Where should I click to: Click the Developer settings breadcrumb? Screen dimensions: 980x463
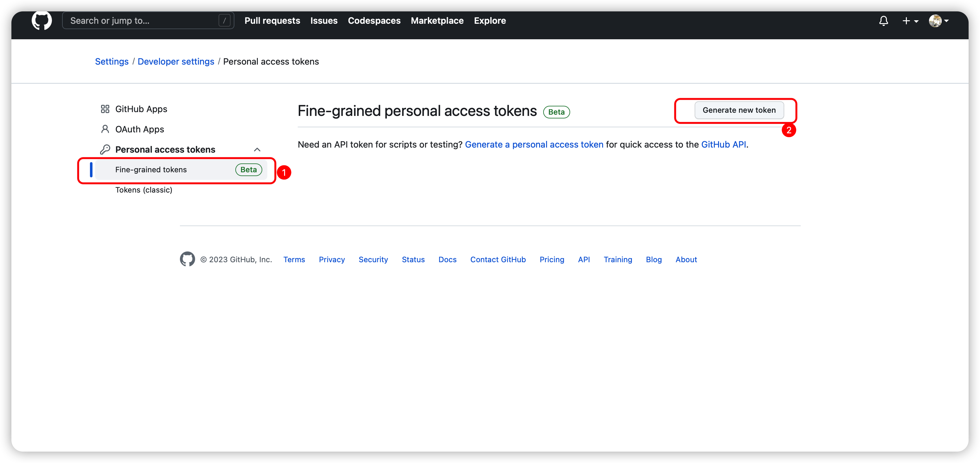click(176, 62)
